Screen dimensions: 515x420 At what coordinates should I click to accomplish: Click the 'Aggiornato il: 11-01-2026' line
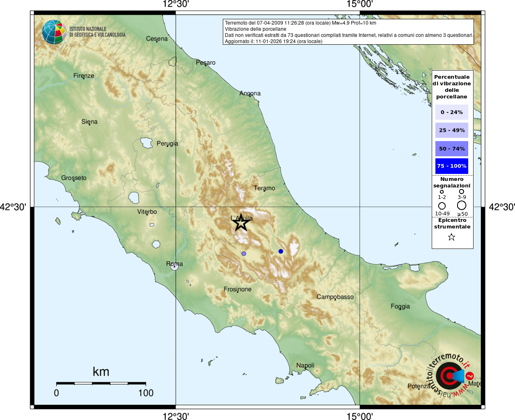pos(274,41)
